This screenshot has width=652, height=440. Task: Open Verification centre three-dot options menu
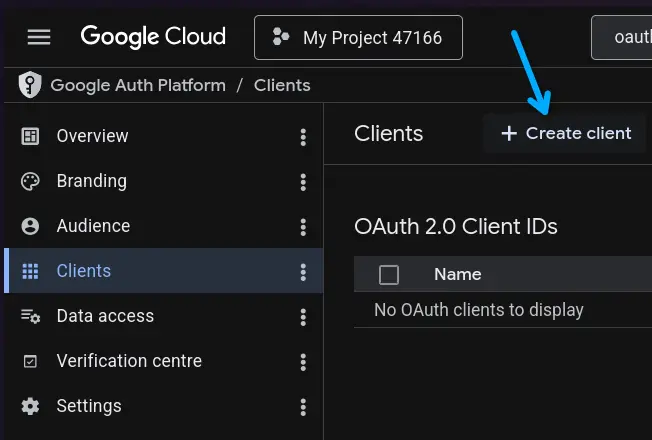303,362
